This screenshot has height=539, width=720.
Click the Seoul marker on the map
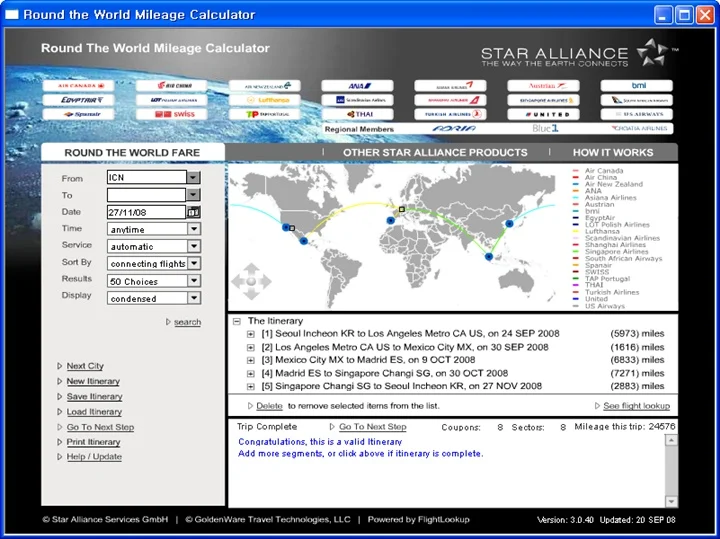(509, 224)
